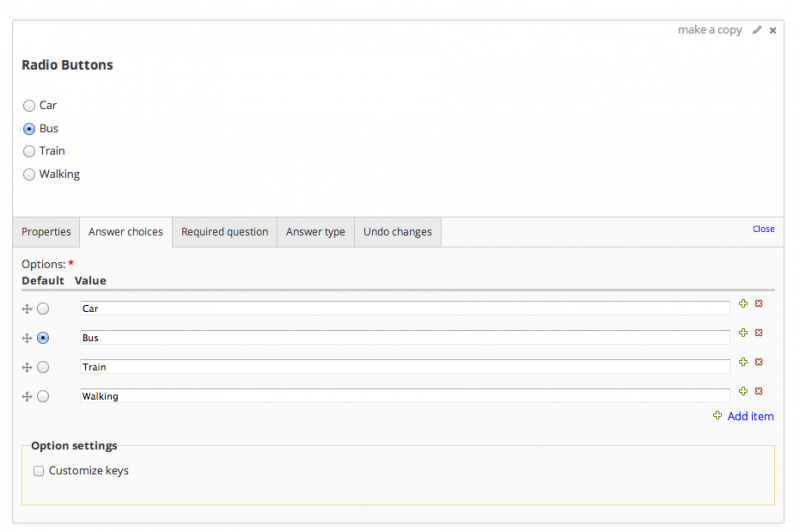
Task: Click the green plus icon in Walking row
Action: (743, 391)
